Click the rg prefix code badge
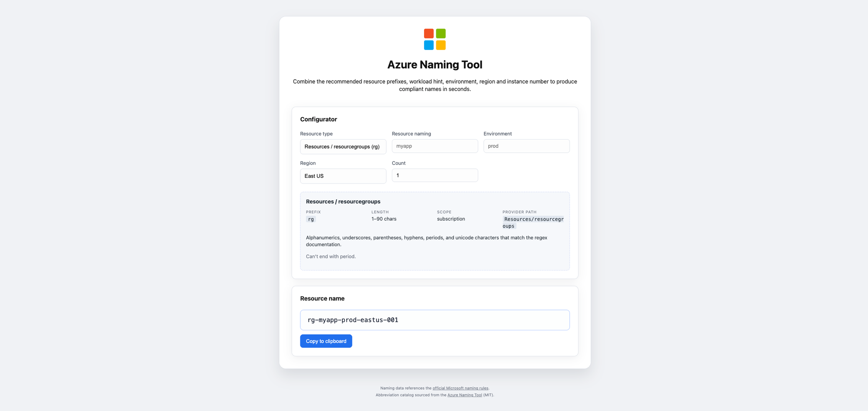This screenshot has height=411, width=868. pos(311,219)
